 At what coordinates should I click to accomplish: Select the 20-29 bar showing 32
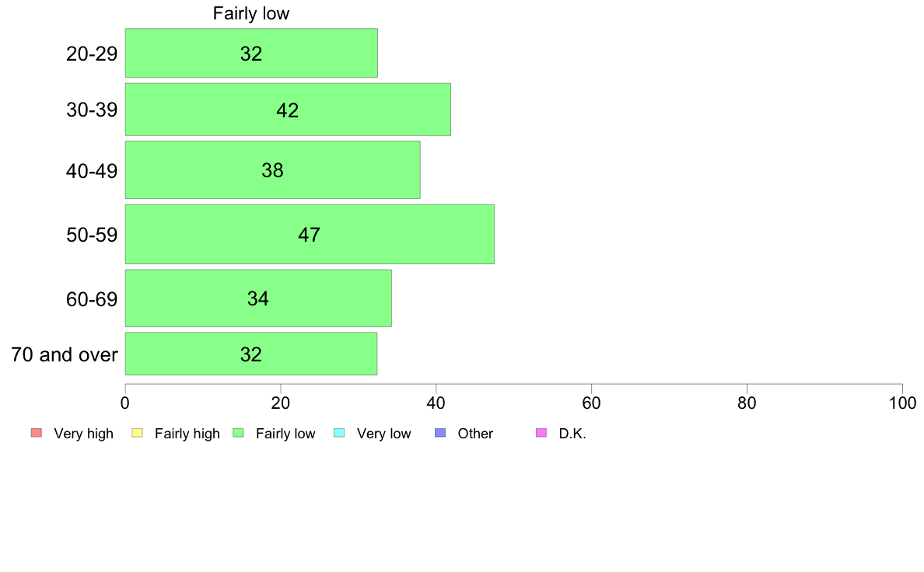tap(251, 53)
